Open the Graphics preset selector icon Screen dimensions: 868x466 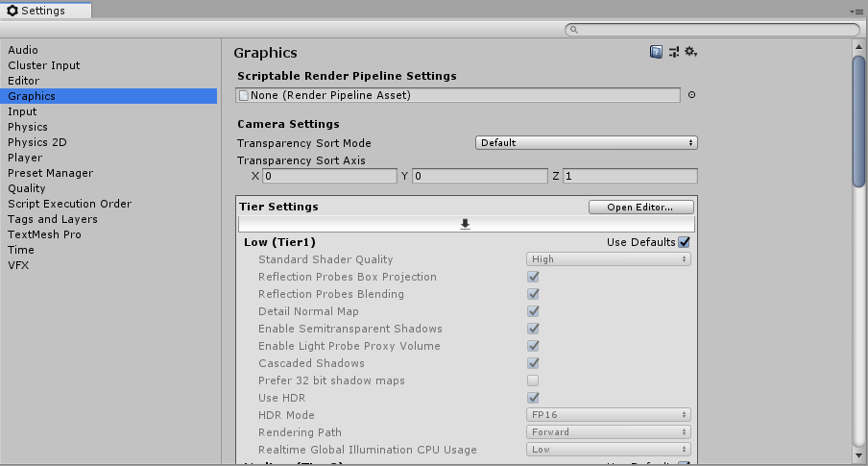674,52
